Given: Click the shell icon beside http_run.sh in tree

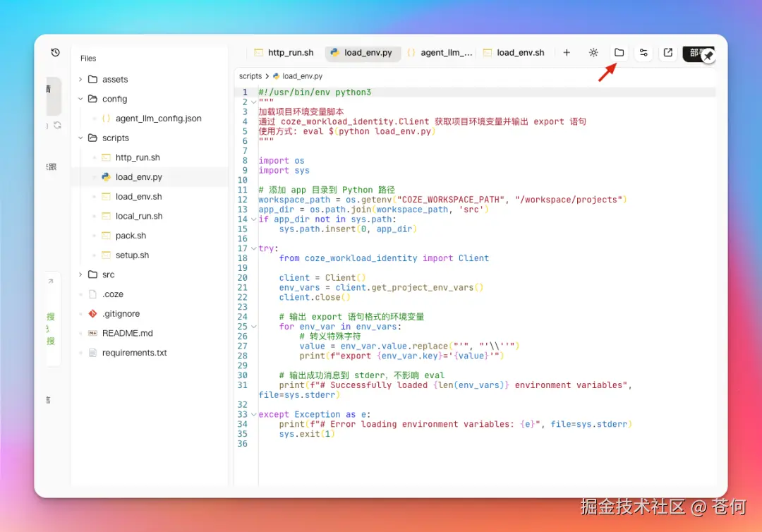Looking at the screenshot, I should tap(106, 157).
